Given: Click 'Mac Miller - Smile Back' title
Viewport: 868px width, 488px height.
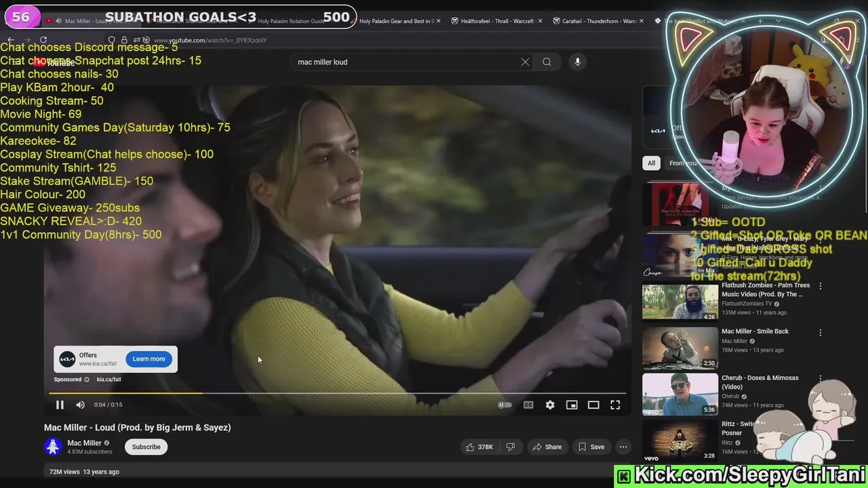Looking at the screenshot, I should coord(755,331).
